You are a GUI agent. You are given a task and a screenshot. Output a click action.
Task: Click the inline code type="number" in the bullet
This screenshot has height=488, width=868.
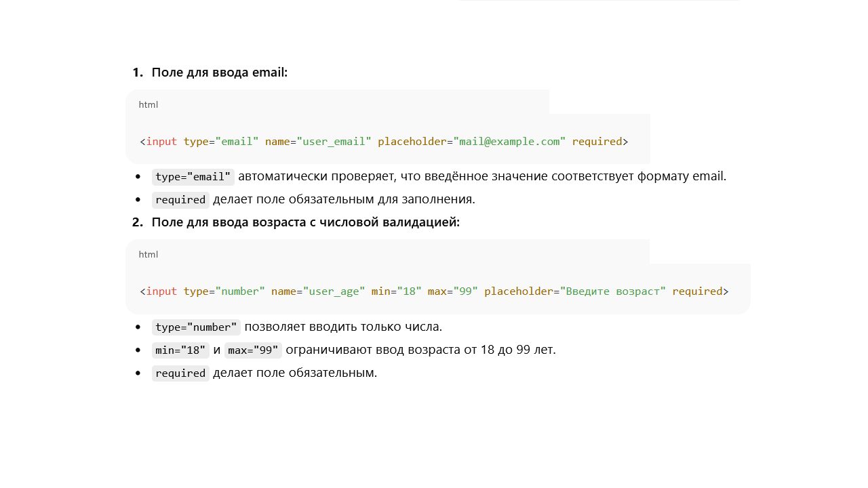coord(196,327)
